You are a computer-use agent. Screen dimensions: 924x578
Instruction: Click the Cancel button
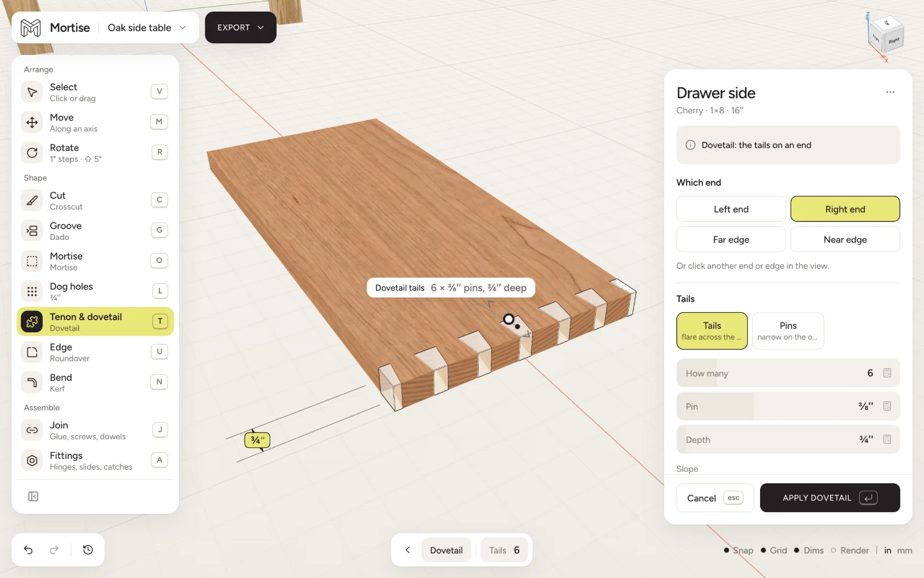[715, 498]
